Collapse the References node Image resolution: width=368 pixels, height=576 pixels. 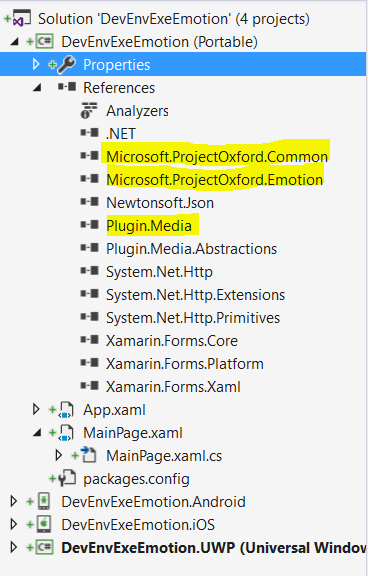coord(37,88)
